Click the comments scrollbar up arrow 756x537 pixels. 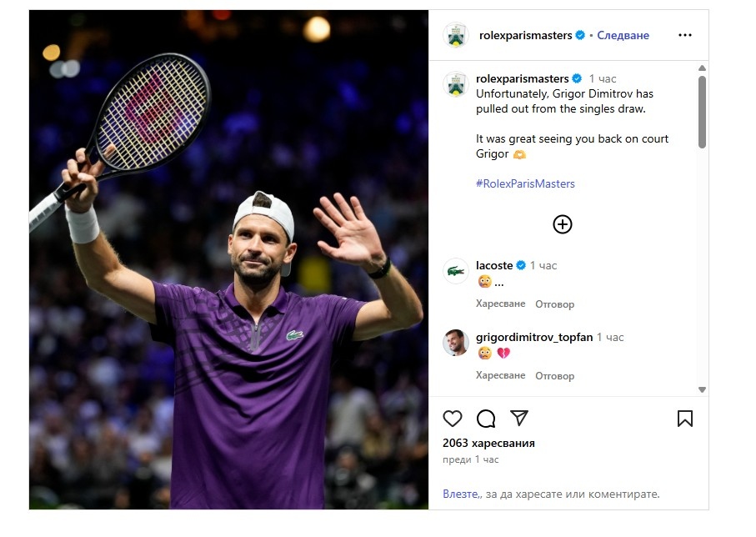[702, 68]
